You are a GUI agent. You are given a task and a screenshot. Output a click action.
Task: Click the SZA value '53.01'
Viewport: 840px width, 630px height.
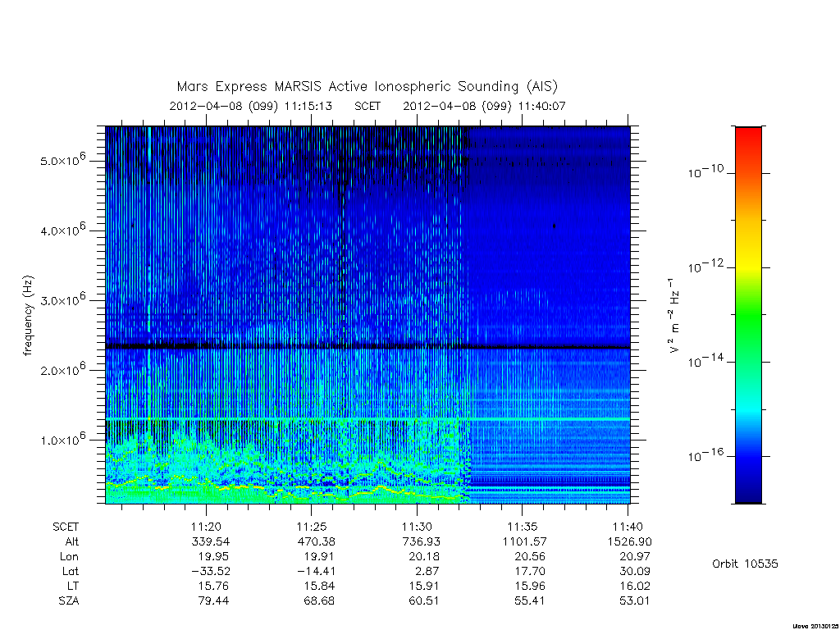pos(635,601)
